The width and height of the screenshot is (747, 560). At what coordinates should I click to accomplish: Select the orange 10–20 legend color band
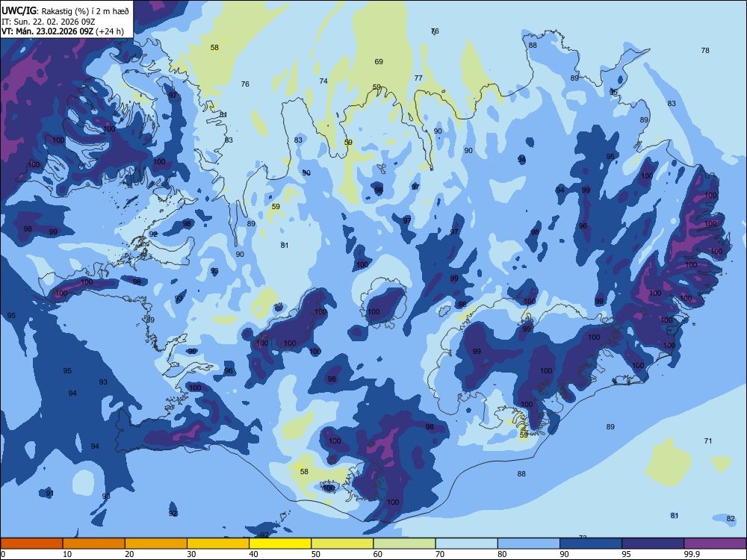[x=94, y=544]
